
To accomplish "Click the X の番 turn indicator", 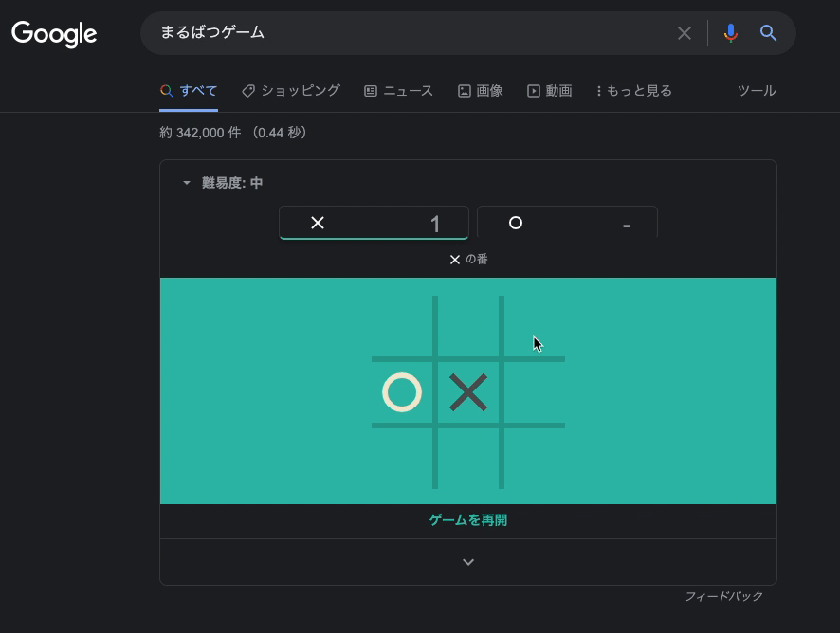I will coord(468,260).
